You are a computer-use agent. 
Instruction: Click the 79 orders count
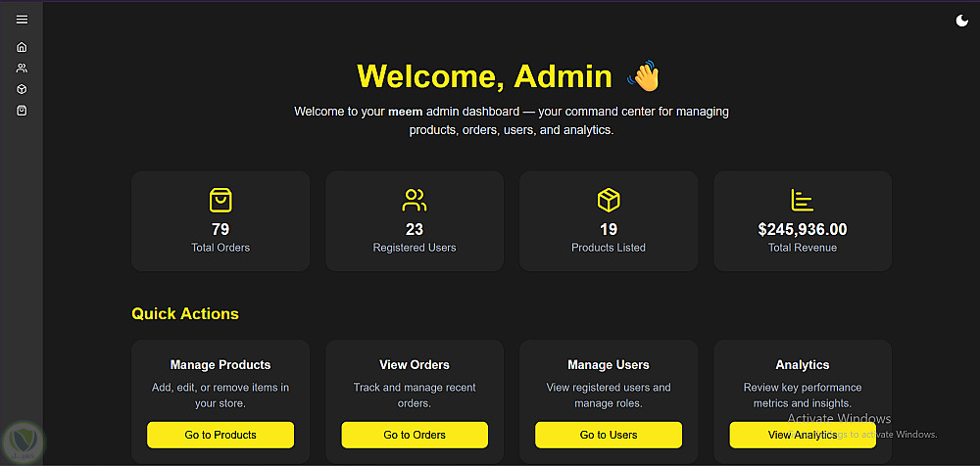220,229
